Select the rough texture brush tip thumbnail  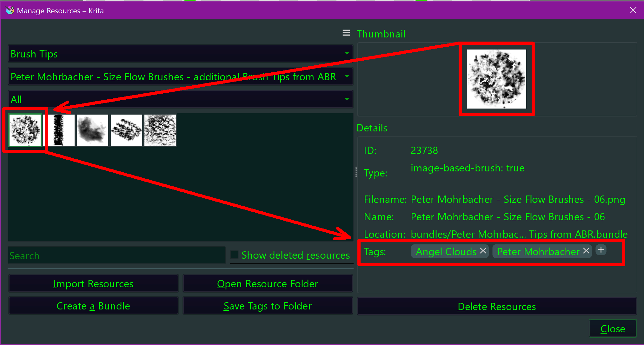160,130
